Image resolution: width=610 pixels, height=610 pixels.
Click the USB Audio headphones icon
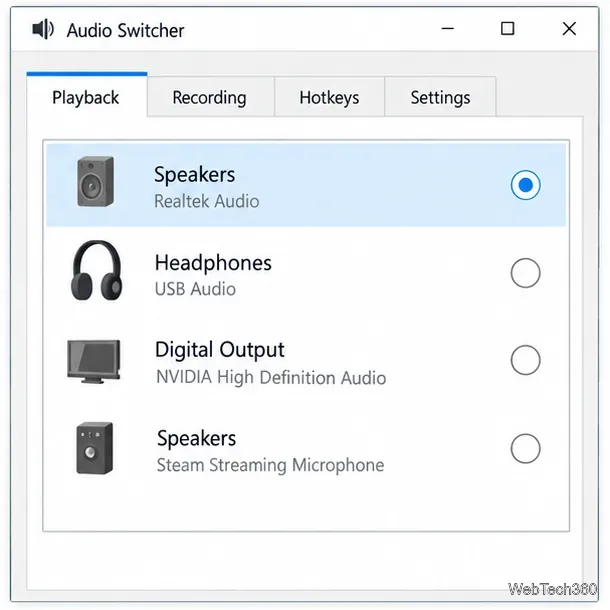point(96,270)
